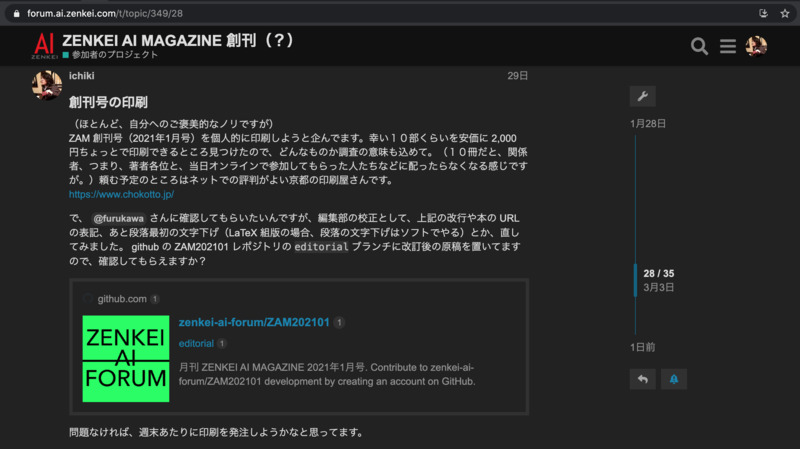Click the install app icon in address bar
The width and height of the screenshot is (800, 449).
point(763,14)
